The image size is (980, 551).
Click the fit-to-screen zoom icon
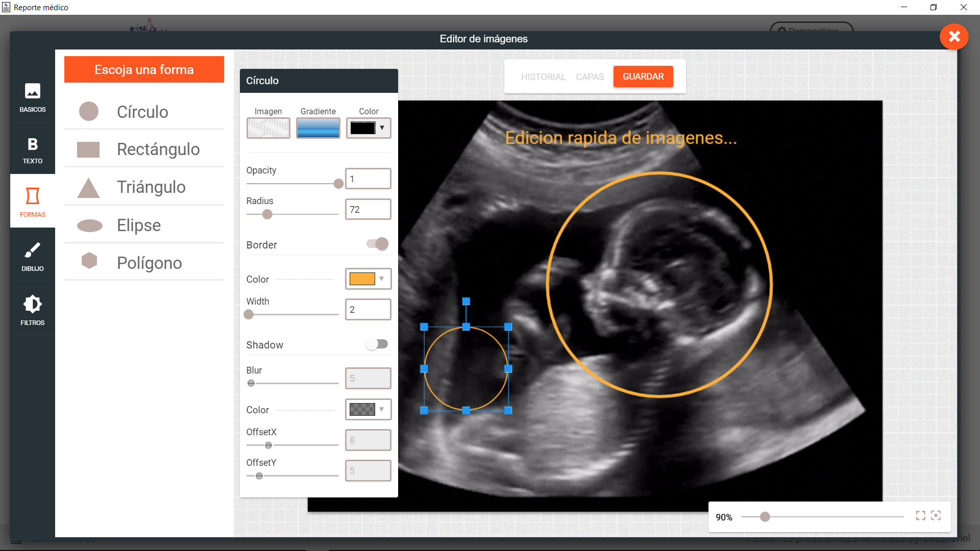pyautogui.click(x=920, y=516)
